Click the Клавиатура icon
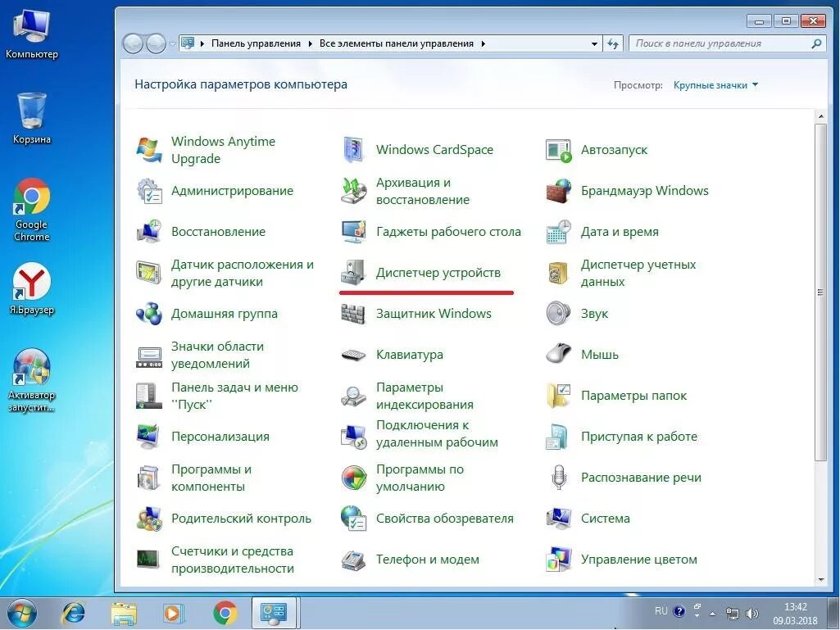The width and height of the screenshot is (840, 630). coord(353,356)
